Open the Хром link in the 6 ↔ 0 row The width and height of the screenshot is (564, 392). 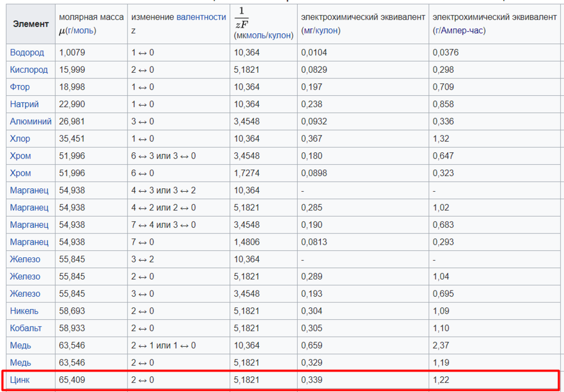pos(20,173)
